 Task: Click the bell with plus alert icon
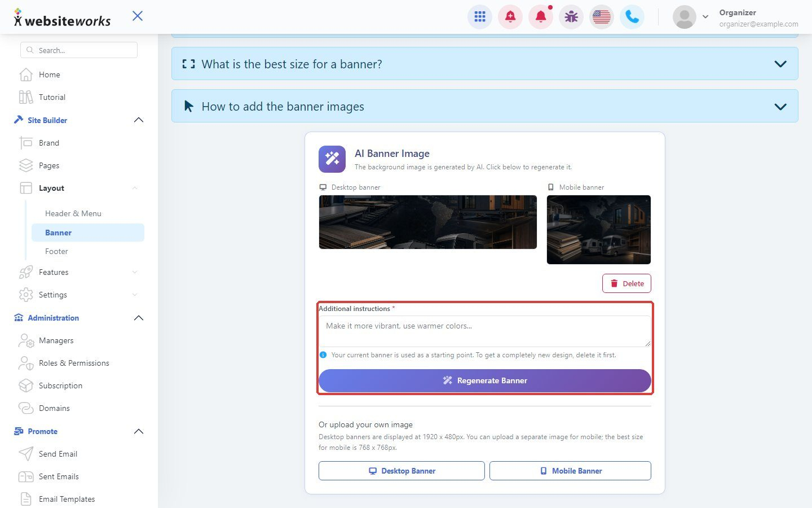510,17
